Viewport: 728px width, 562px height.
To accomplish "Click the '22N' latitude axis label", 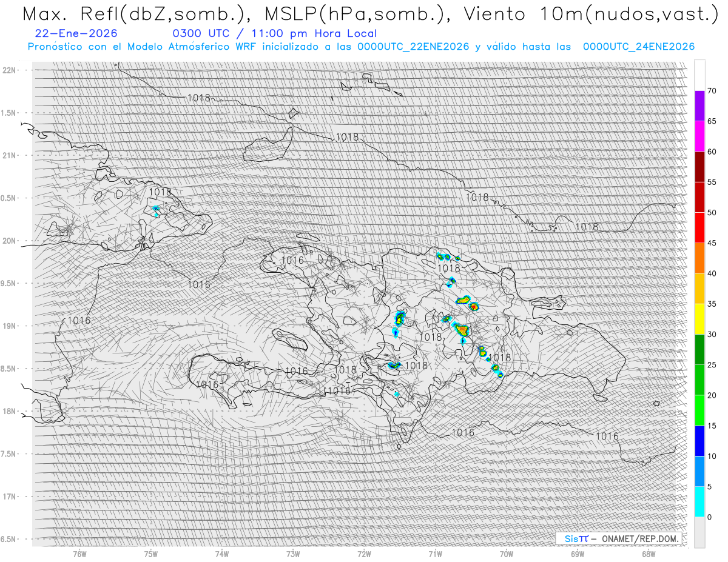I will 9,70.
